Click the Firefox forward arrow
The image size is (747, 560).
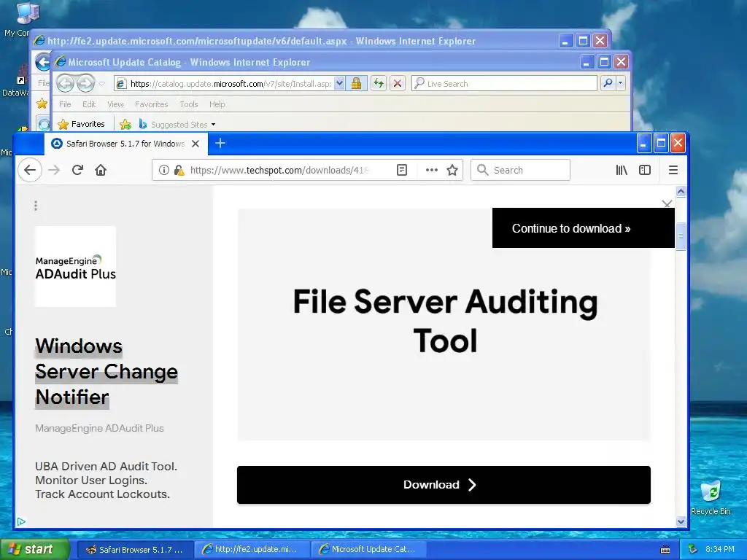54,170
